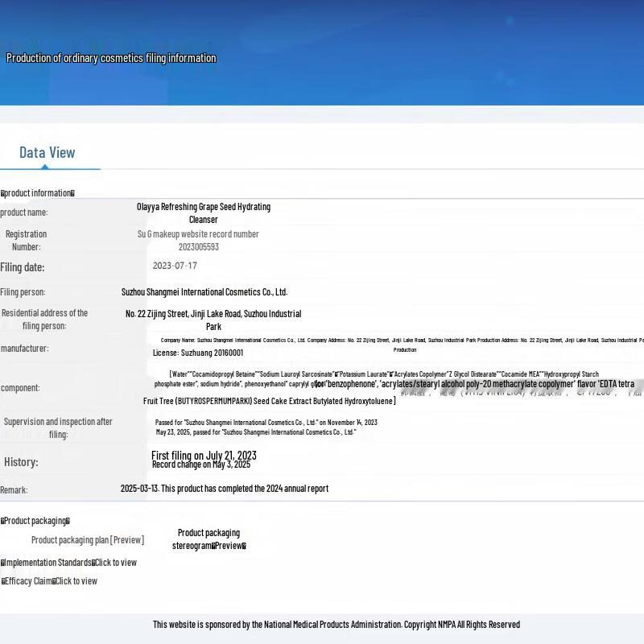644x644 pixels.
Task: Click the page title about cosmetics filing information
Action: tap(111, 58)
